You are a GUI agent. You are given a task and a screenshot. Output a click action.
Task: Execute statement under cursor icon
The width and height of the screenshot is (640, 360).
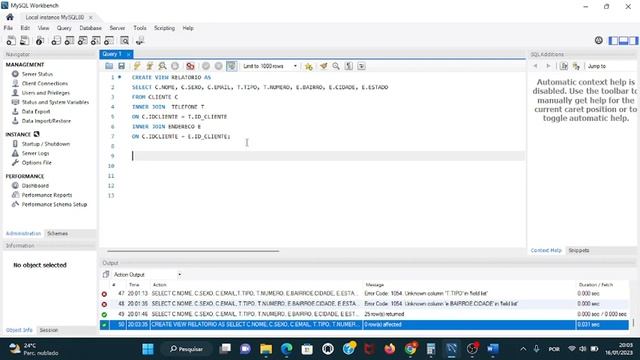pyautogui.click(x=150, y=66)
